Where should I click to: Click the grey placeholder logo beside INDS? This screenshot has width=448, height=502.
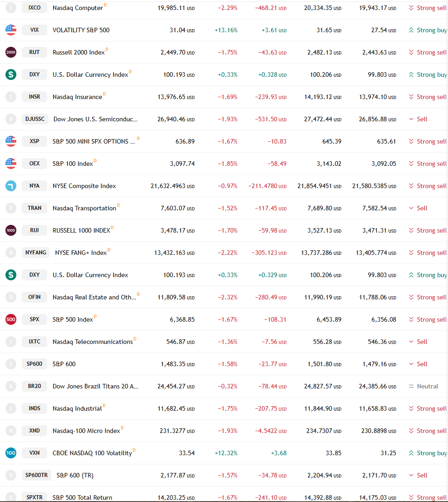pyautogui.click(x=11, y=408)
